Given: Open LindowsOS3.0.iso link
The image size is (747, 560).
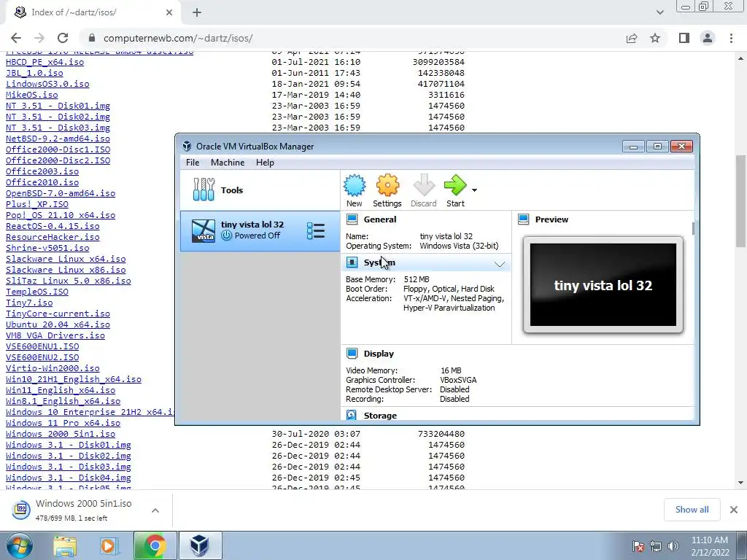Looking at the screenshot, I should point(47,84).
